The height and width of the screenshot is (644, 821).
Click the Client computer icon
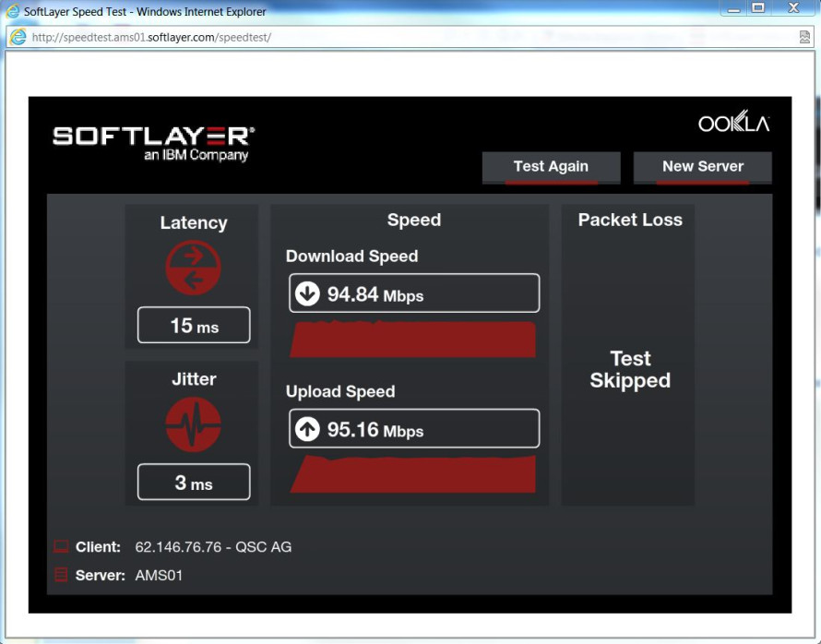pos(61,546)
